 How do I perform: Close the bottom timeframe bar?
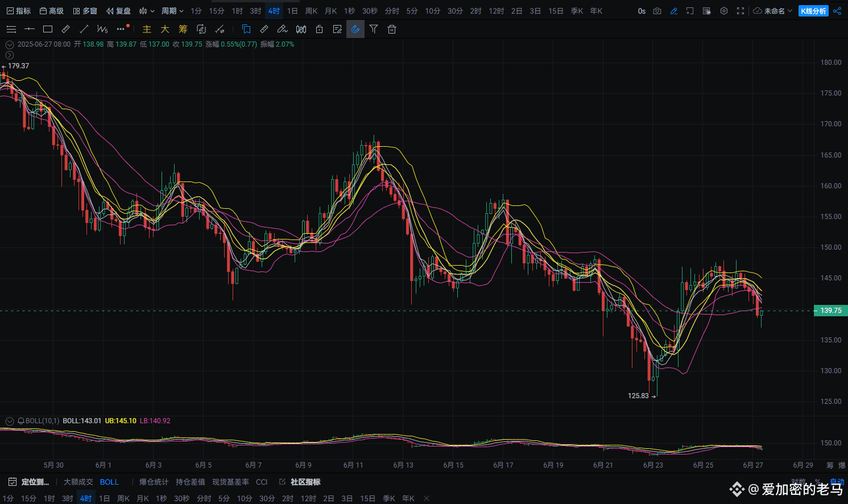pyautogui.click(x=427, y=498)
